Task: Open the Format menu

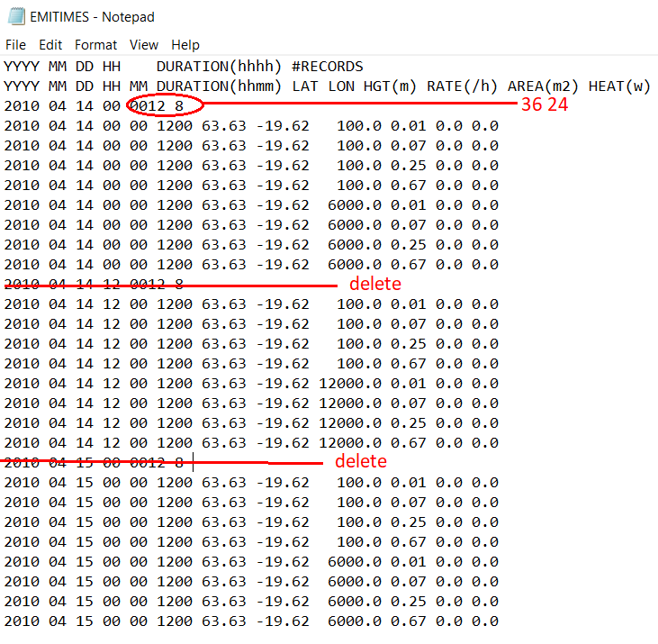Action: pos(95,45)
